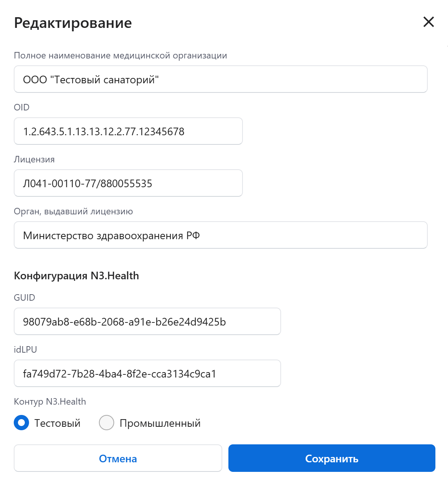448x486 pixels.
Task: Click the Лицензия field label
Action: click(34, 160)
